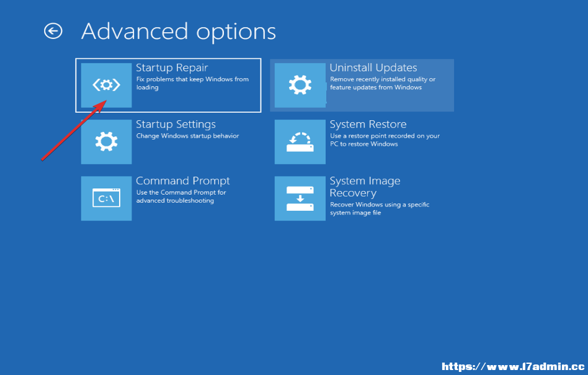Click the Startup Settings gear icon
The height and width of the screenshot is (375, 588).
click(107, 141)
